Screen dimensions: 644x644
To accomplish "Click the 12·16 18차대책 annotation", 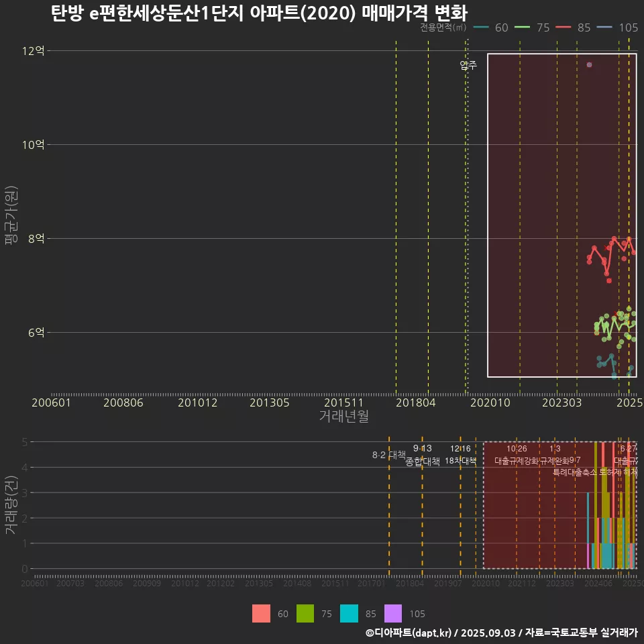I will coord(460,455).
